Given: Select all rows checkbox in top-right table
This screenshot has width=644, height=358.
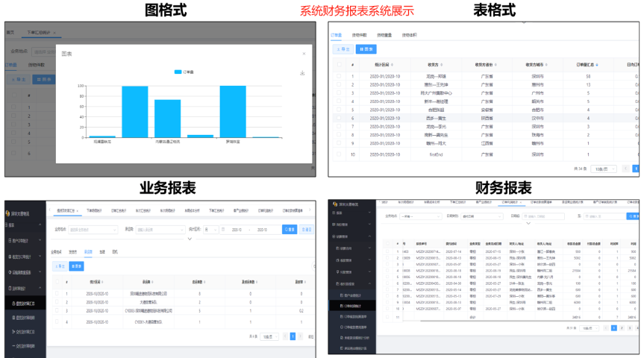Looking at the screenshot, I should [338, 65].
